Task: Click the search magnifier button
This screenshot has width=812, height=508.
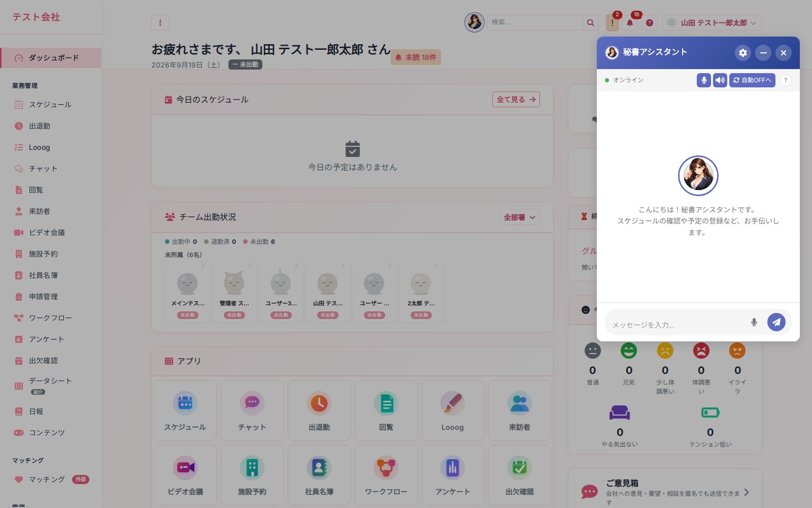Action: tap(590, 22)
